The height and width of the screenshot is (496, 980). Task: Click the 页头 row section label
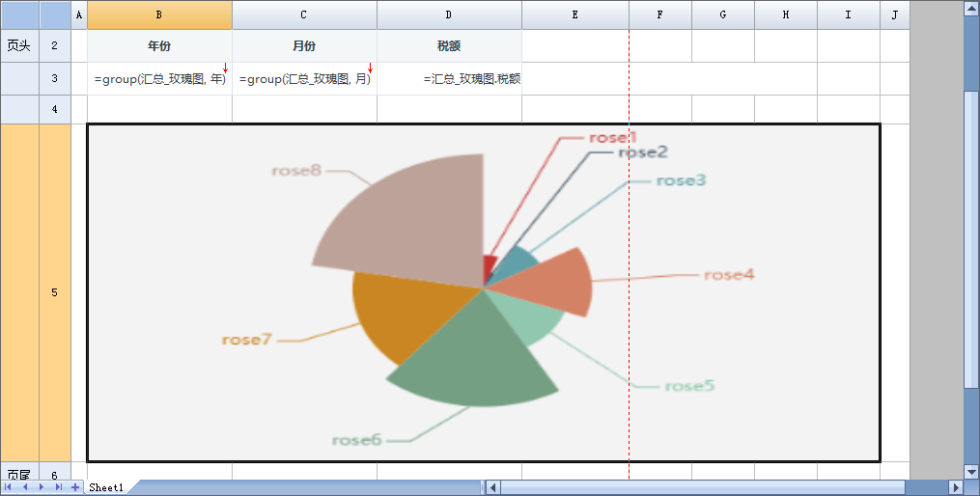click(x=18, y=46)
